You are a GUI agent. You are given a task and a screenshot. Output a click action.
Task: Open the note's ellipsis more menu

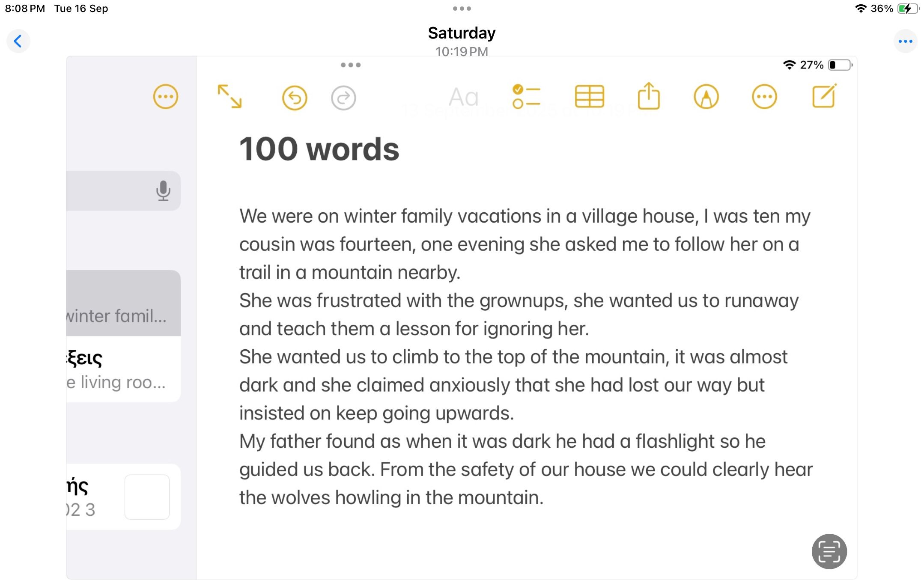(x=764, y=97)
